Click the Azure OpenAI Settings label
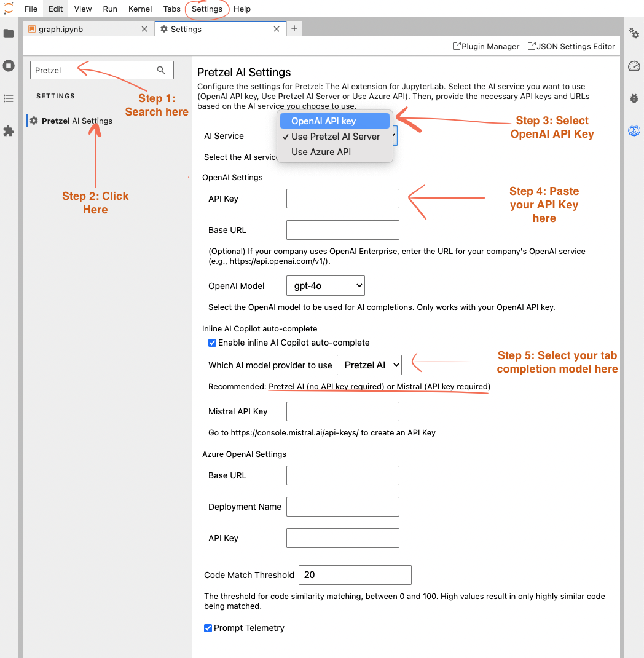Image resolution: width=644 pixels, height=658 pixels. (x=244, y=454)
